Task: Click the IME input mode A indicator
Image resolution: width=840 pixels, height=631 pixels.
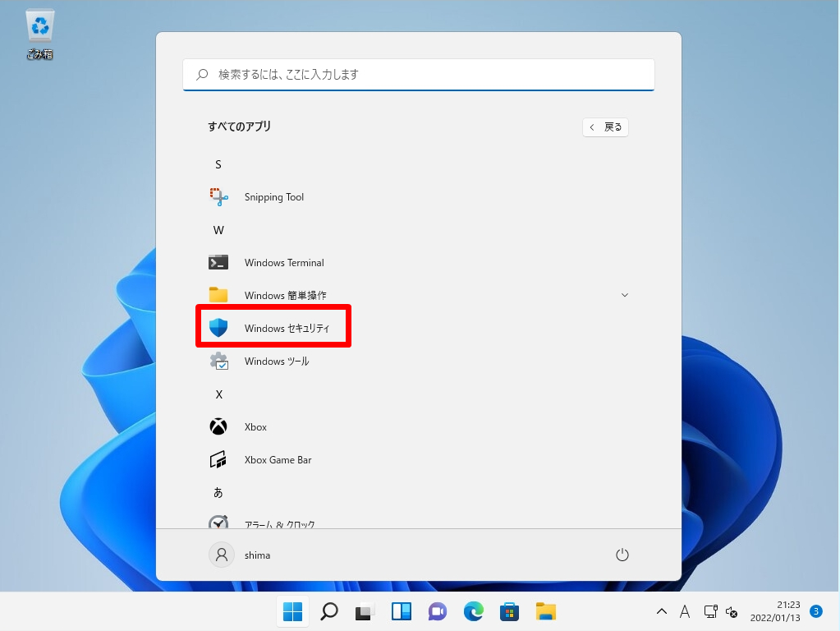Action: (685, 612)
